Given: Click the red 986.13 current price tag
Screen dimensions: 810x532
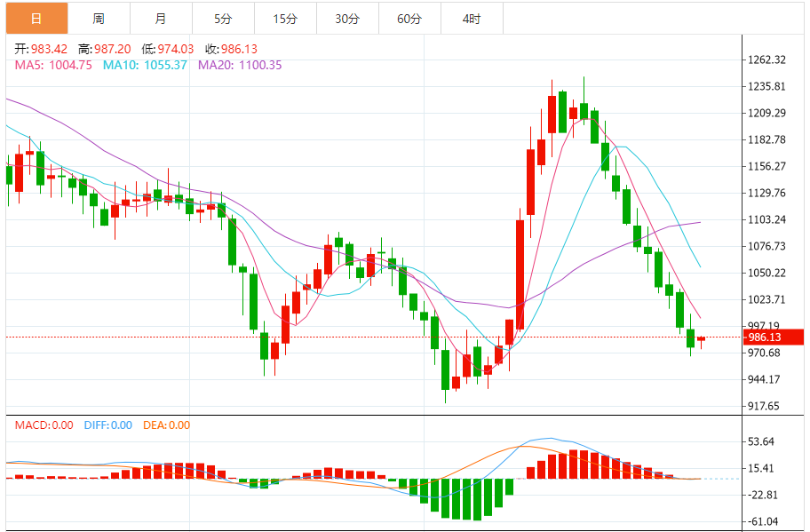Looking at the screenshot, I should pyautogui.click(x=774, y=337).
